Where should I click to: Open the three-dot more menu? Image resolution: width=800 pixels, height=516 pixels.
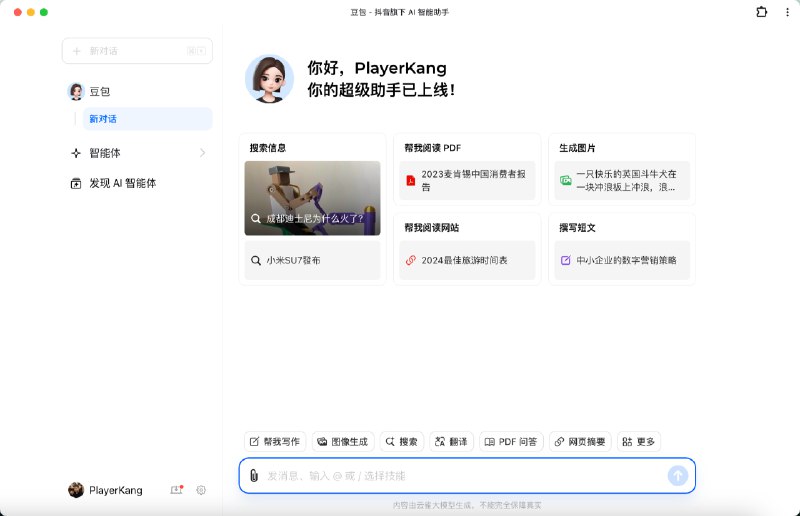point(787,12)
